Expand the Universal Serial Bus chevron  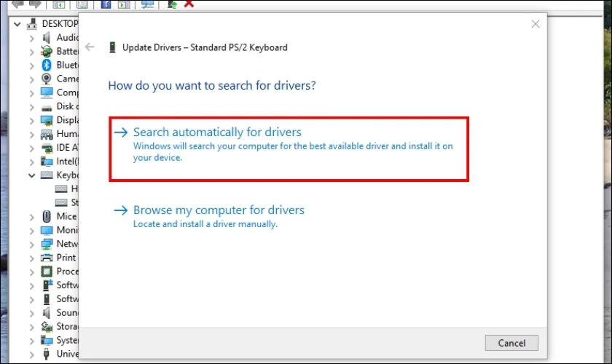click(31, 355)
